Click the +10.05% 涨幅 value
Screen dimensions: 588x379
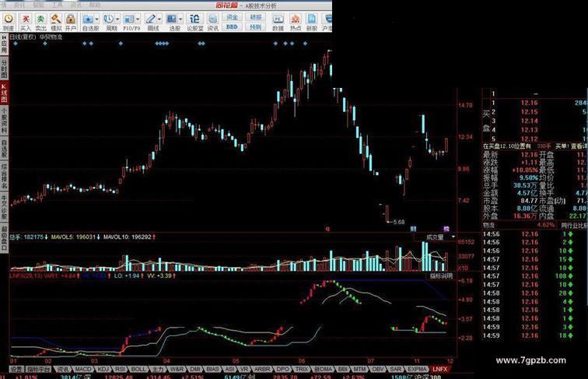(525, 170)
